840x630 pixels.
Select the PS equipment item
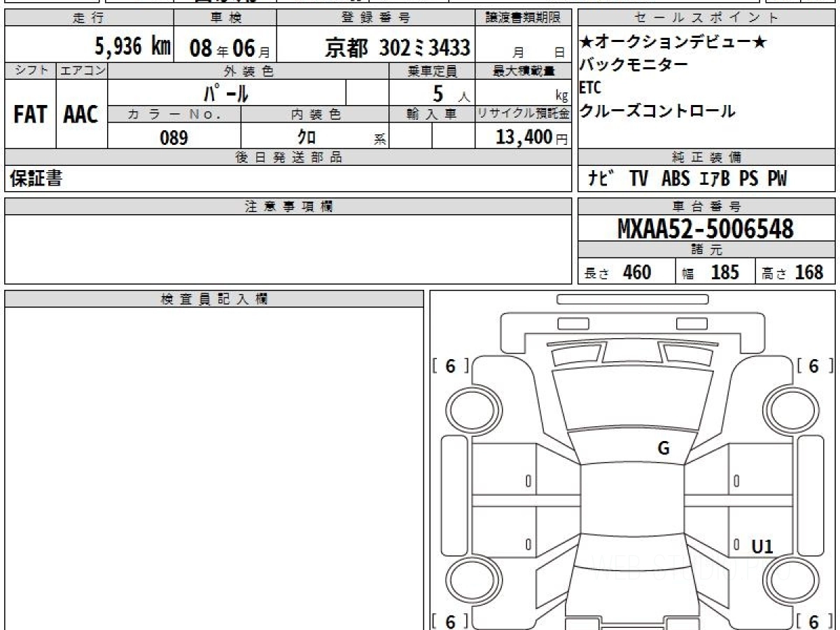click(748, 179)
